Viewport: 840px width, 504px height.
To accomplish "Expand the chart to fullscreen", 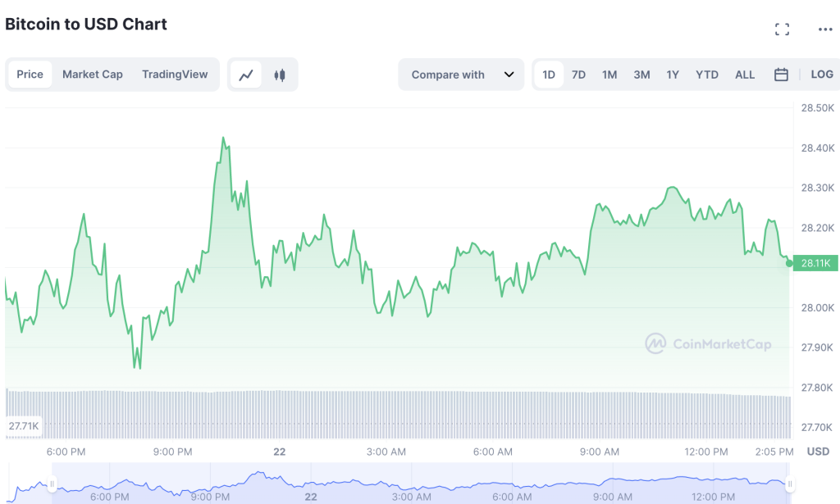I will tap(782, 29).
